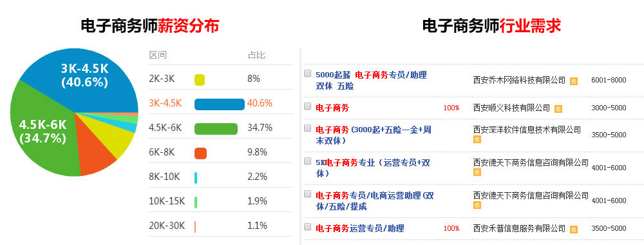644x245 pixels.
Task: Click the 20K-30K row in the salary table
Action: tap(221, 226)
